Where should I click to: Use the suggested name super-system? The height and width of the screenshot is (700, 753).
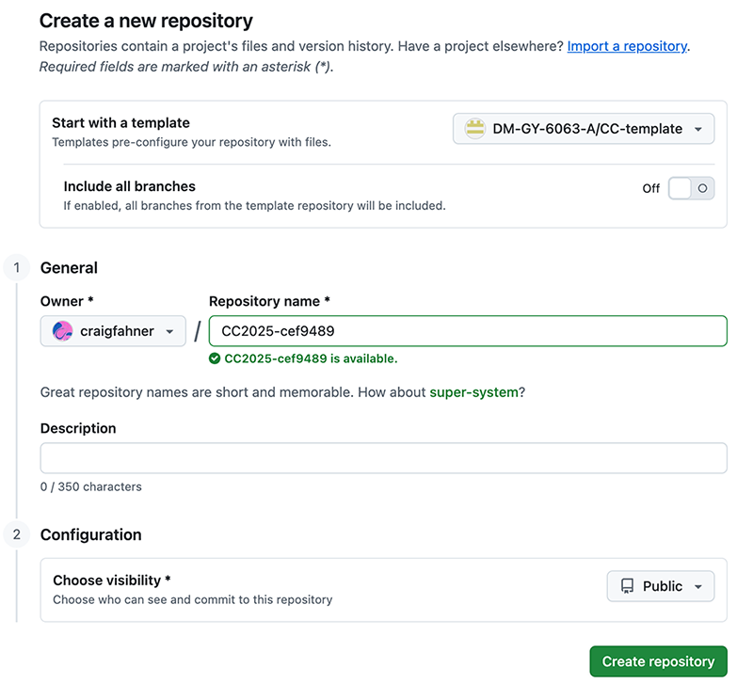tap(473, 392)
